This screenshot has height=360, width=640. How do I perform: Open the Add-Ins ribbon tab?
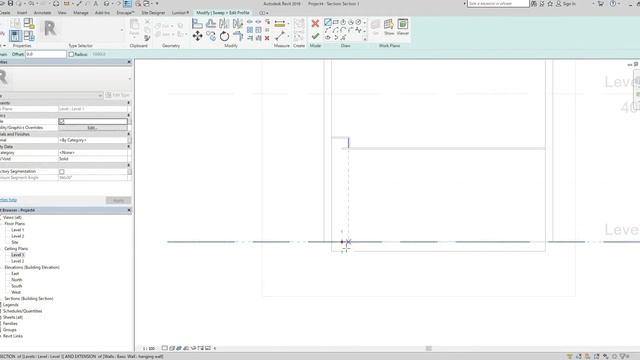point(102,13)
